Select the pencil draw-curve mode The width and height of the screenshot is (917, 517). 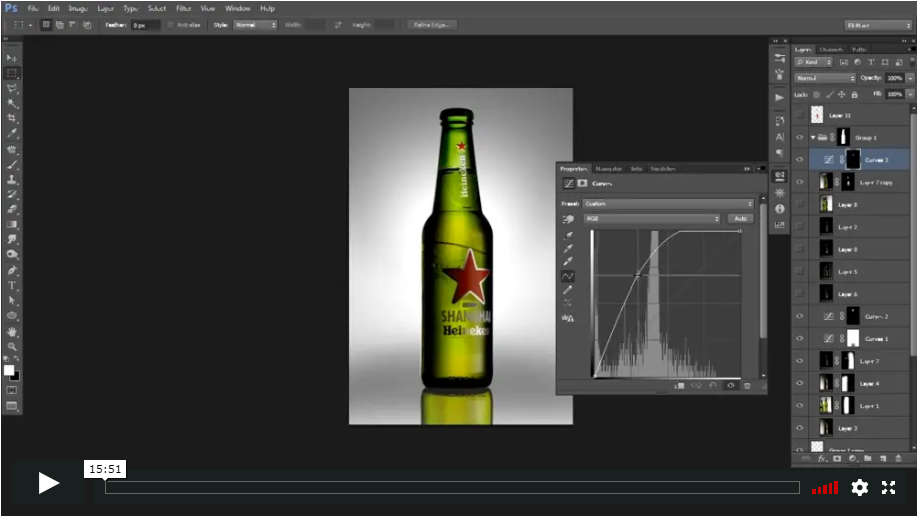tap(568, 290)
